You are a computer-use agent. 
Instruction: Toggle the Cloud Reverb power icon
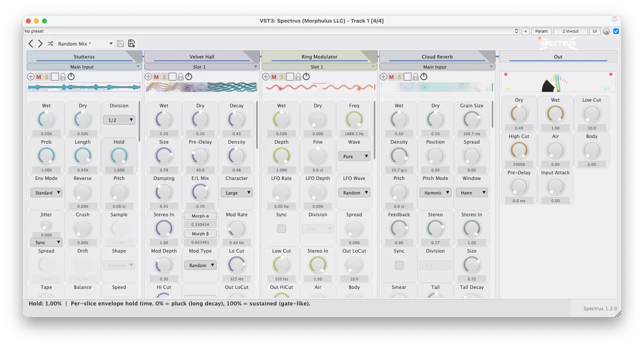[x=424, y=77]
